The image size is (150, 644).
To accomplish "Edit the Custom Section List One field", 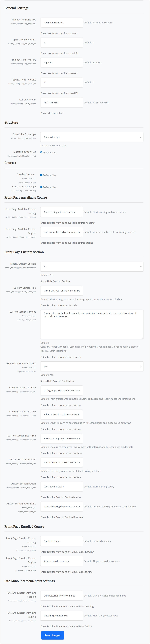I will pos(61,390).
